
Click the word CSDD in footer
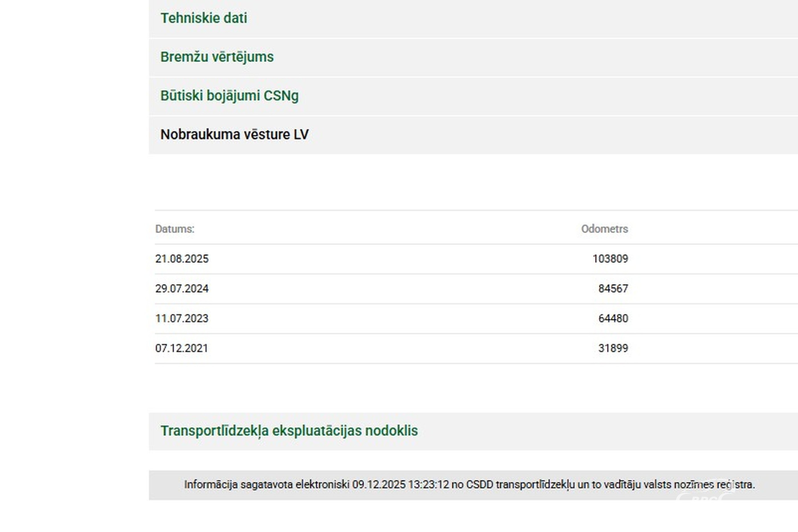pos(479,485)
